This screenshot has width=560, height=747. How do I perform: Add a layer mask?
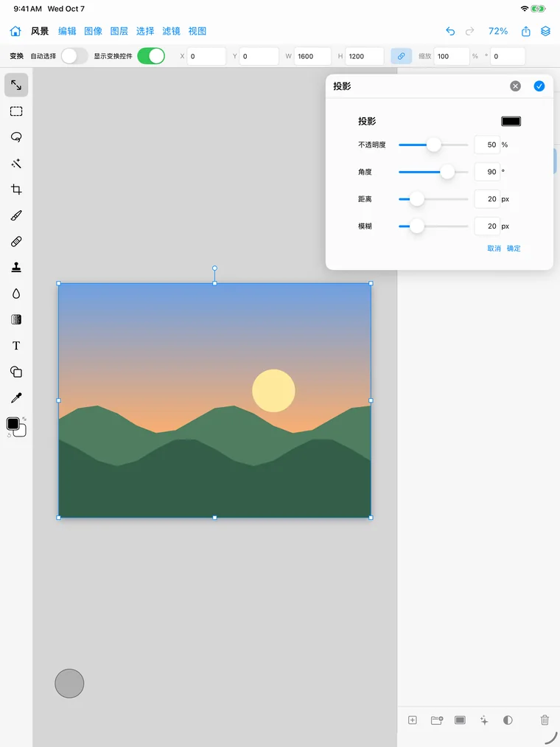click(x=460, y=720)
